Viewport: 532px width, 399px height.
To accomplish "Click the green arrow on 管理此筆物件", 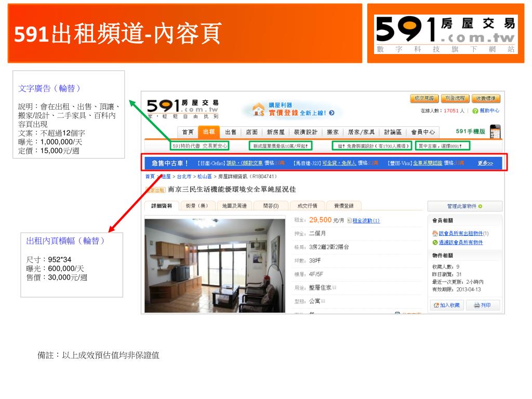I will point(480,206).
